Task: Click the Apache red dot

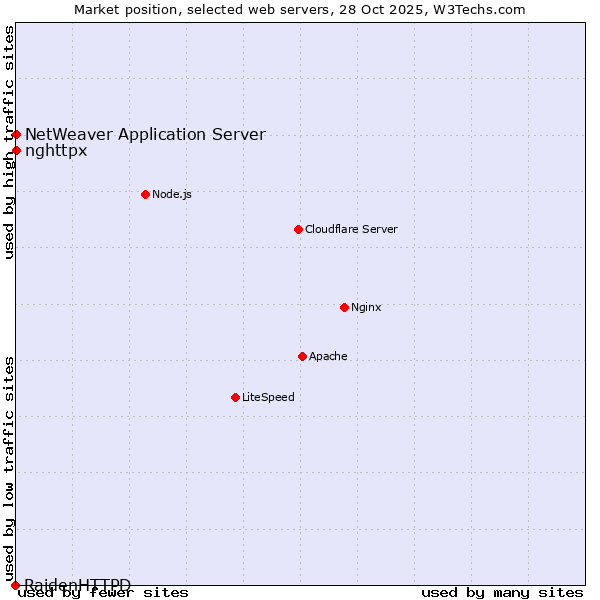Action: click(x=302, y=356)
